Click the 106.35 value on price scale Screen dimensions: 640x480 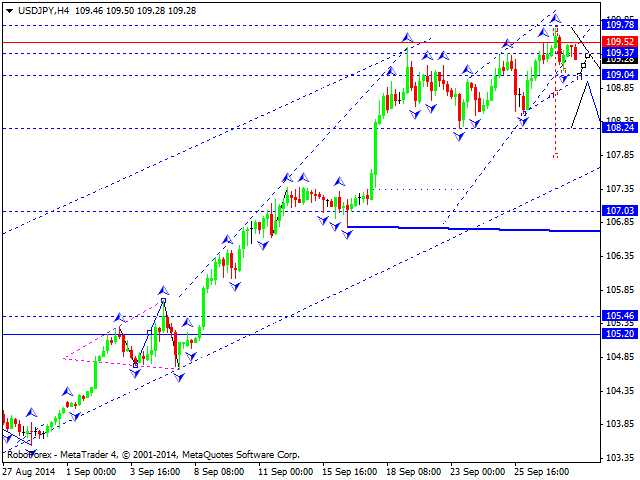(620, 256)
